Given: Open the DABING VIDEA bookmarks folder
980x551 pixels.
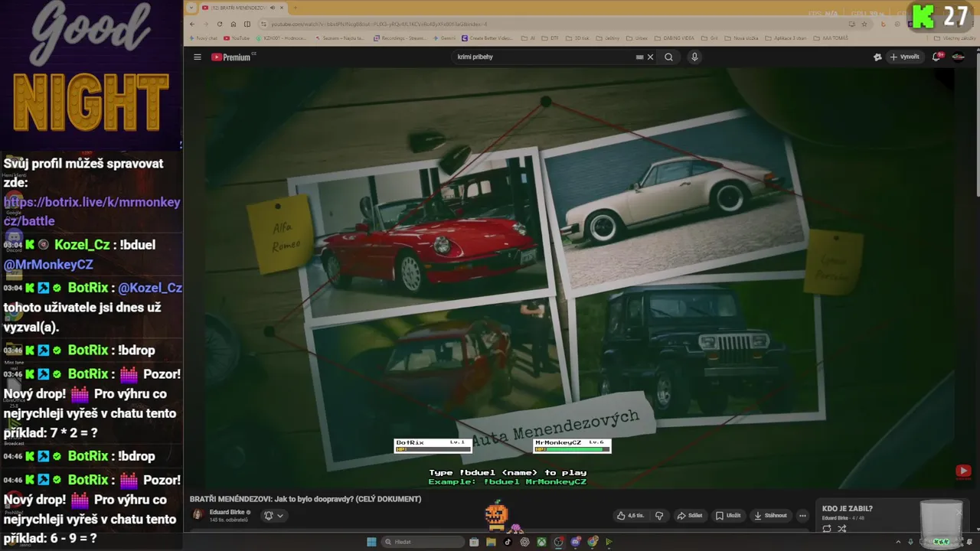Looking at the screenshot, I should [675, 37].
